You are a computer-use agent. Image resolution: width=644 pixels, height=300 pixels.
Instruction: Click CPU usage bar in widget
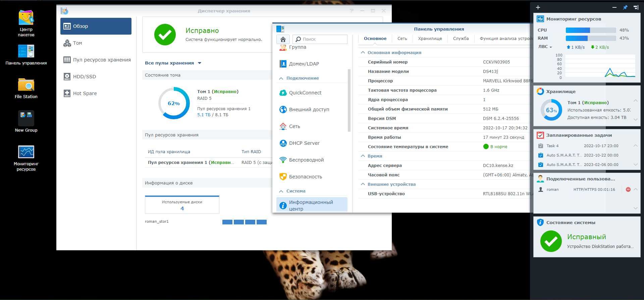[591, 30]
